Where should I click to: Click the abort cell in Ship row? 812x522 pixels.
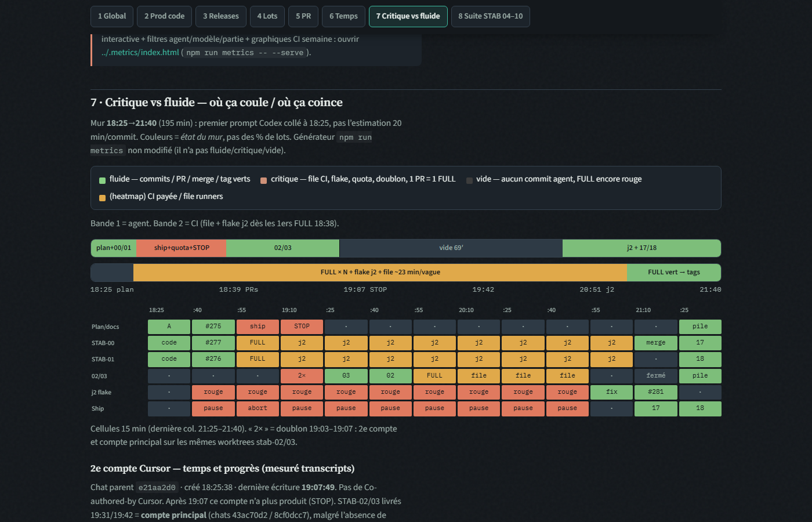click(x=258, y=408)
